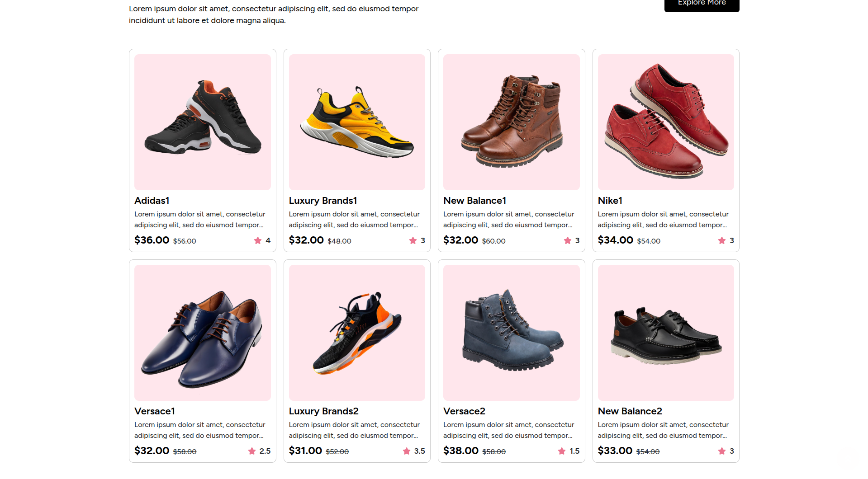Viewport: 868px width, 479px height.
Task: Click the star icon on New Balance2 card
Action: coord(721,451)
